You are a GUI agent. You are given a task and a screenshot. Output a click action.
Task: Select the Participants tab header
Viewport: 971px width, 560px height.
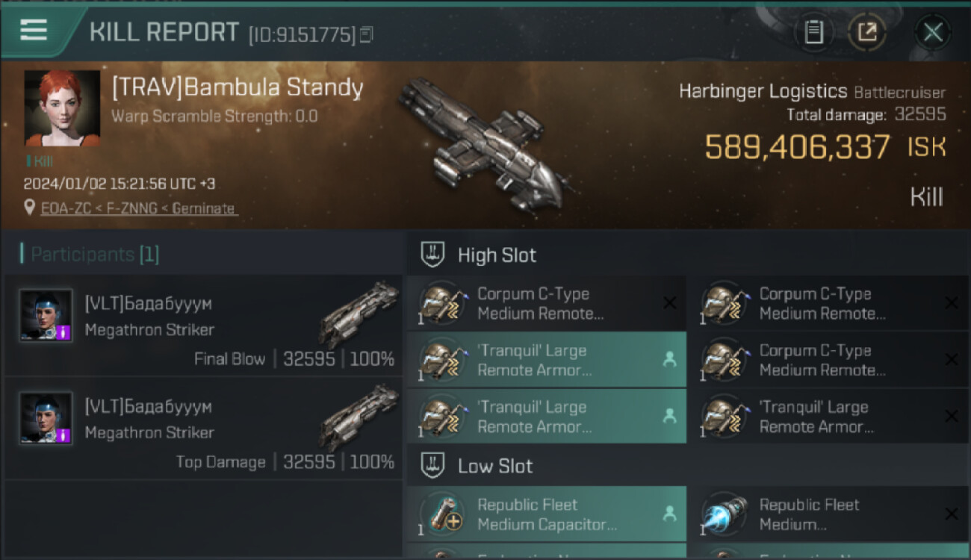pyautogui.click(x=95, y=255)
